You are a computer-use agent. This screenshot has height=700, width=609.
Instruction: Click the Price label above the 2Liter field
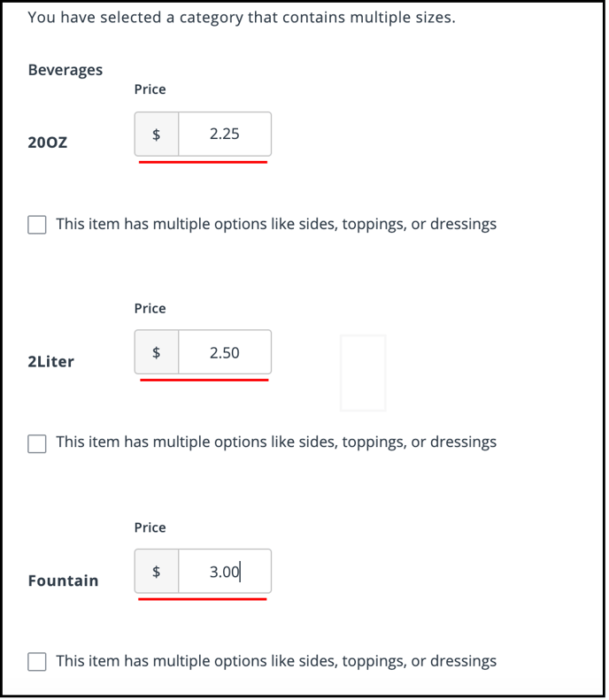[x=150, y=309]
